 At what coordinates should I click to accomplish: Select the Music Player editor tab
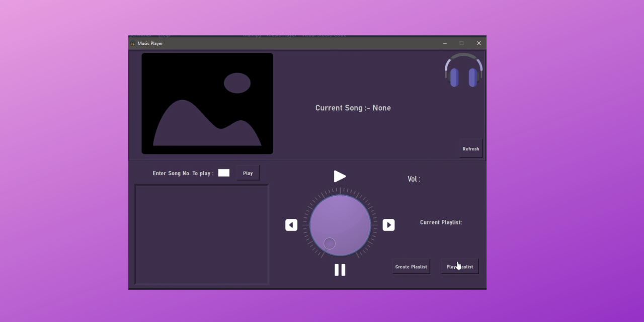(x=281, y=35)
